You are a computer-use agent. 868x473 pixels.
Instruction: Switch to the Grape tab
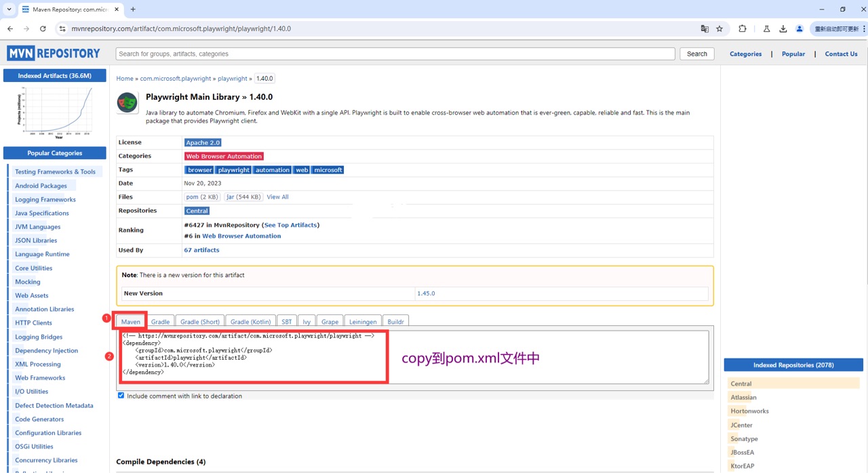(x=330, y=321)
